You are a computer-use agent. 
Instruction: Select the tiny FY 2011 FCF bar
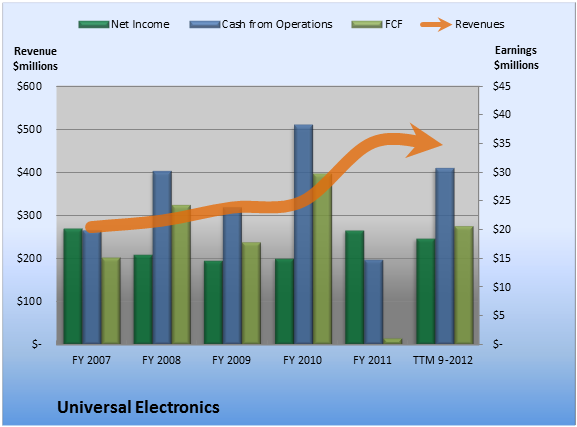click(x=393, y=341)
